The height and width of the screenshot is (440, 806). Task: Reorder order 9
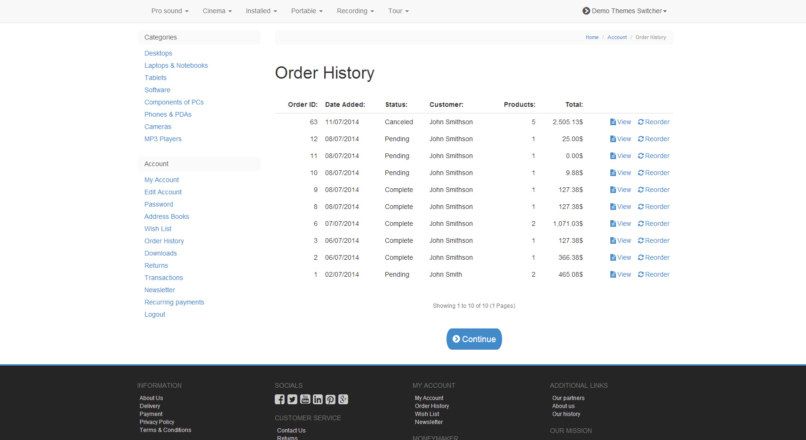(x=654, y=190)
